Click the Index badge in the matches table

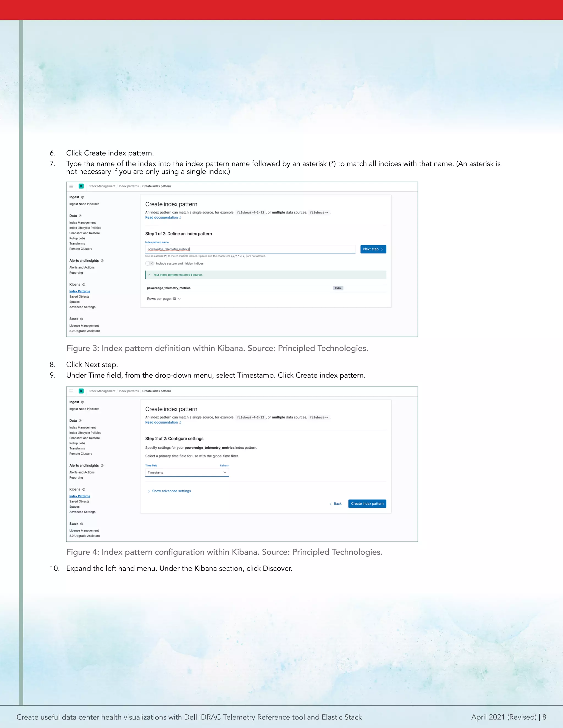[x=338, y=288]
